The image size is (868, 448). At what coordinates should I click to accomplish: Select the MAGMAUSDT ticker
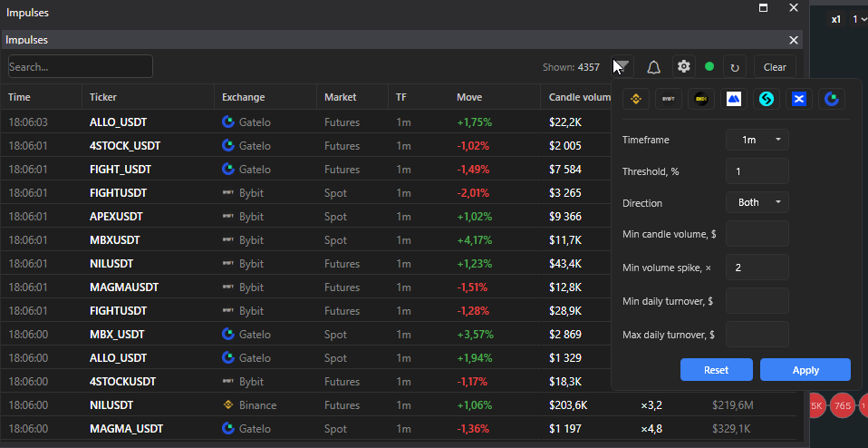click(124, 287)
